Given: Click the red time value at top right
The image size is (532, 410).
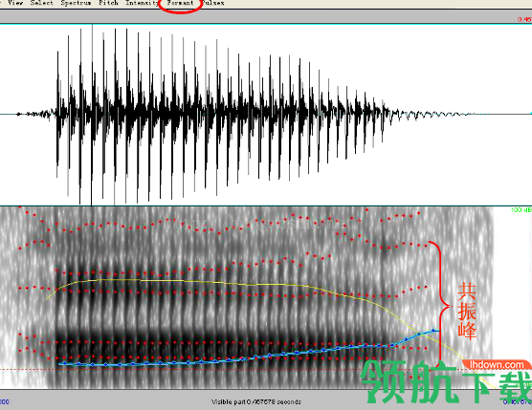Looking at the screenshot, I should 524,19.
